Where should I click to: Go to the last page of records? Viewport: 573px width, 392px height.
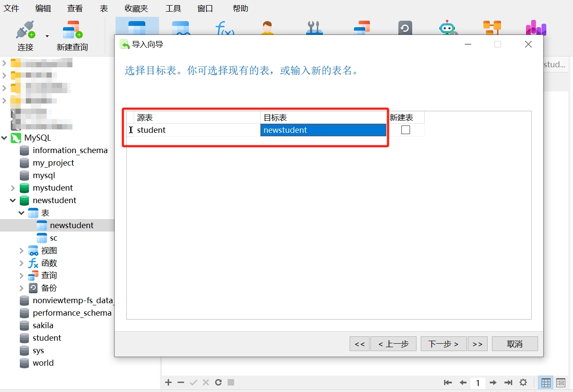tap(508, 383)
